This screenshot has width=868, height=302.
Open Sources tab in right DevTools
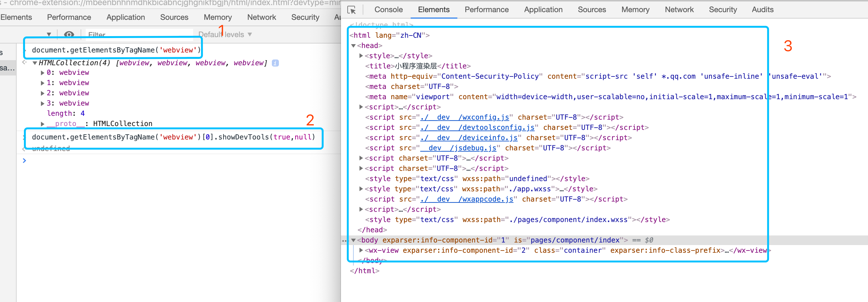click(x=592, y=10)
